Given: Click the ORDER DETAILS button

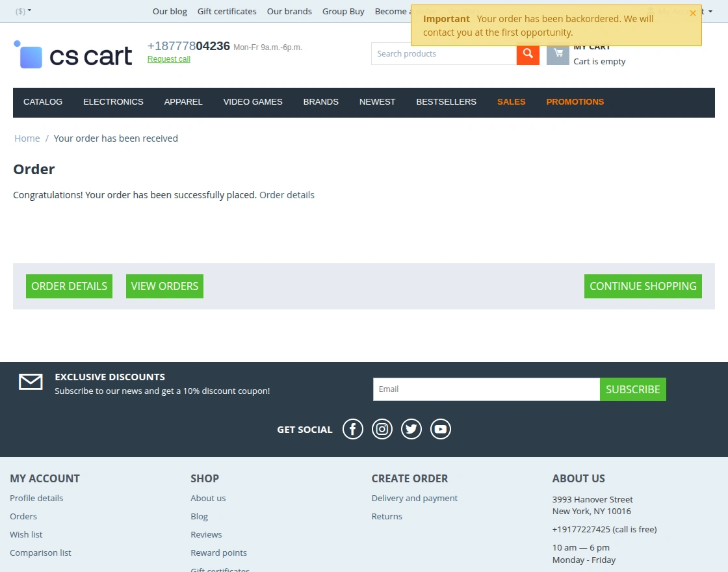Looking at the screenshot, I should pos(69,286).
